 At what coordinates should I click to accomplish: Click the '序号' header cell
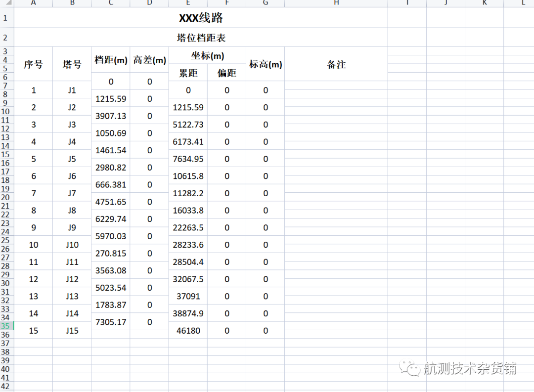34,64
